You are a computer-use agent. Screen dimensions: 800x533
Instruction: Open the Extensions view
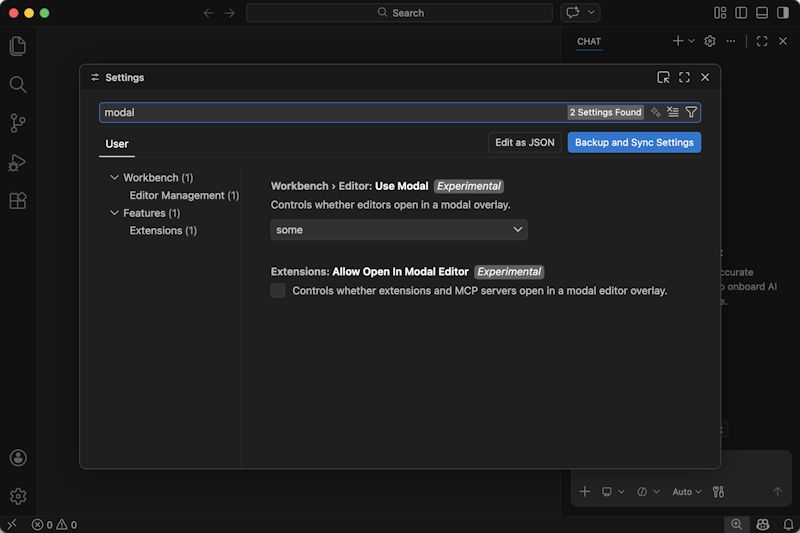click(x=18, y=201)
